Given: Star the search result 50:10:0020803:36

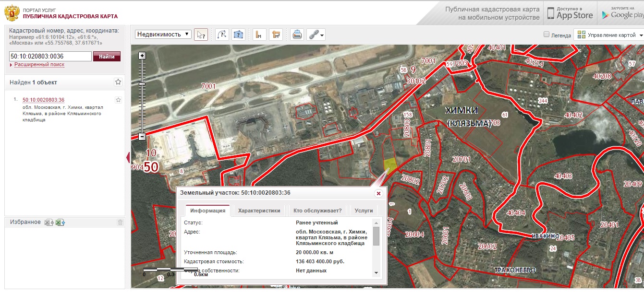Looking at the screenshot, I should coord(118,100).
